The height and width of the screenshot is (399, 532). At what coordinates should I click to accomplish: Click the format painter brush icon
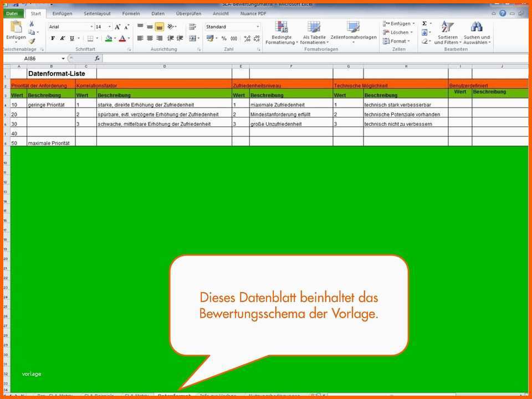pos(32,41)
